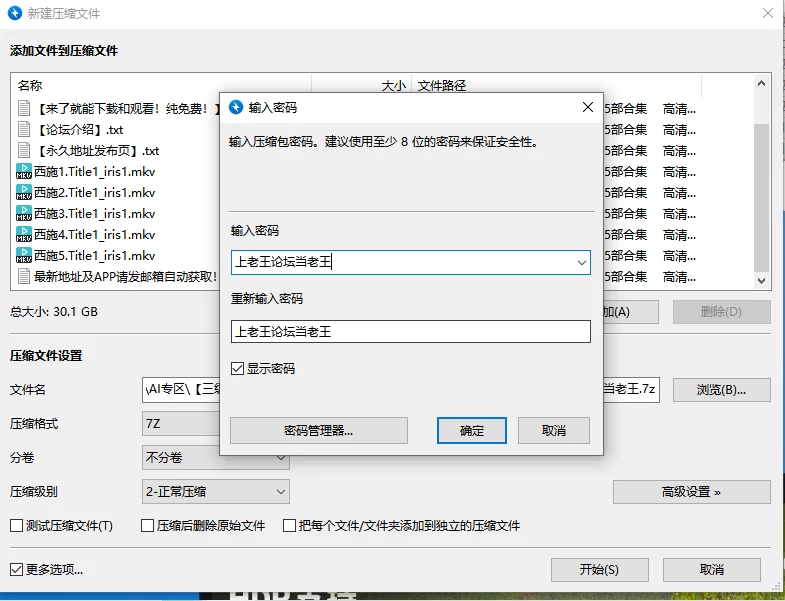This screenshot has width=785, height=601.
Task: Click the 文件名 path field
Action: point(180,390)
